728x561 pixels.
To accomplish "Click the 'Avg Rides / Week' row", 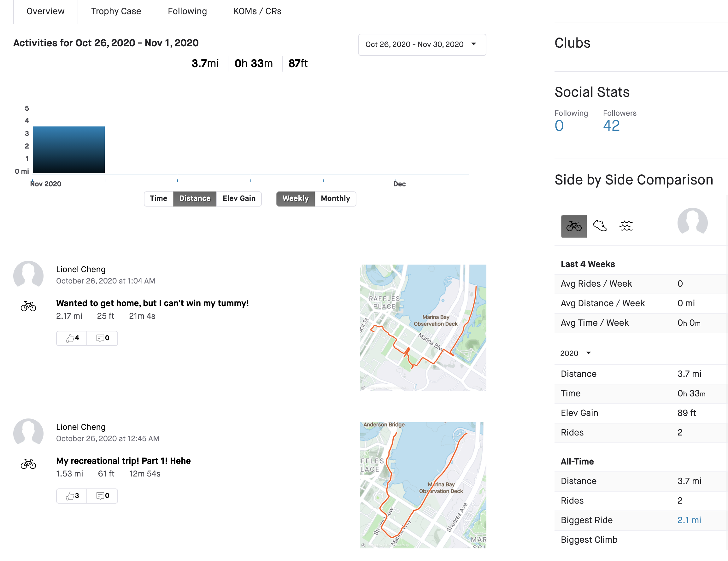I will pyautogui.click(x=641, y=284).
